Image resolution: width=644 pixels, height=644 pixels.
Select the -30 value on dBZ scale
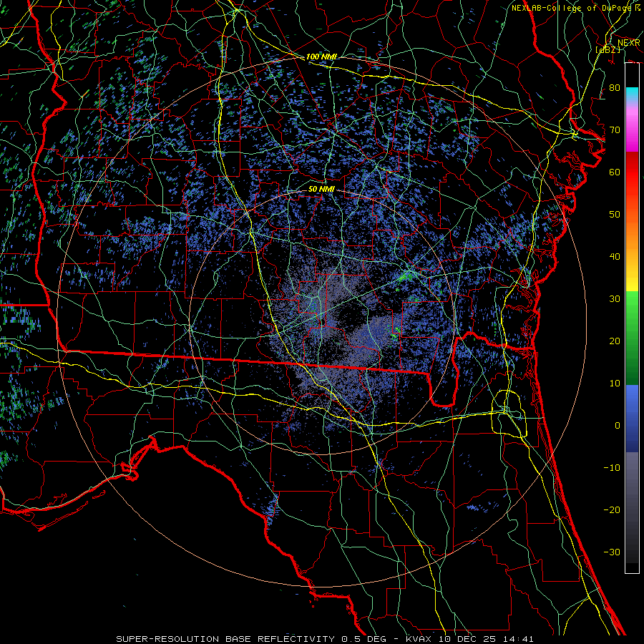pyautogui.click(x=612, y=552)
